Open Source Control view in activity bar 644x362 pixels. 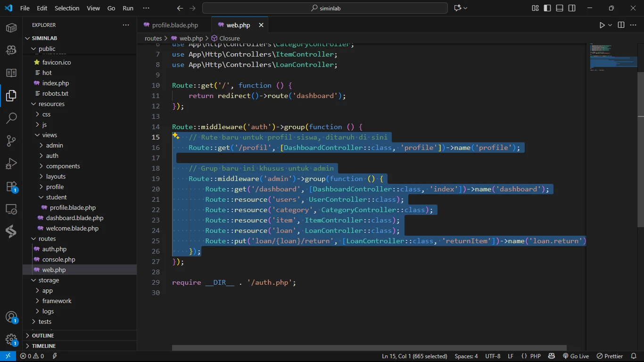point(11,141)
